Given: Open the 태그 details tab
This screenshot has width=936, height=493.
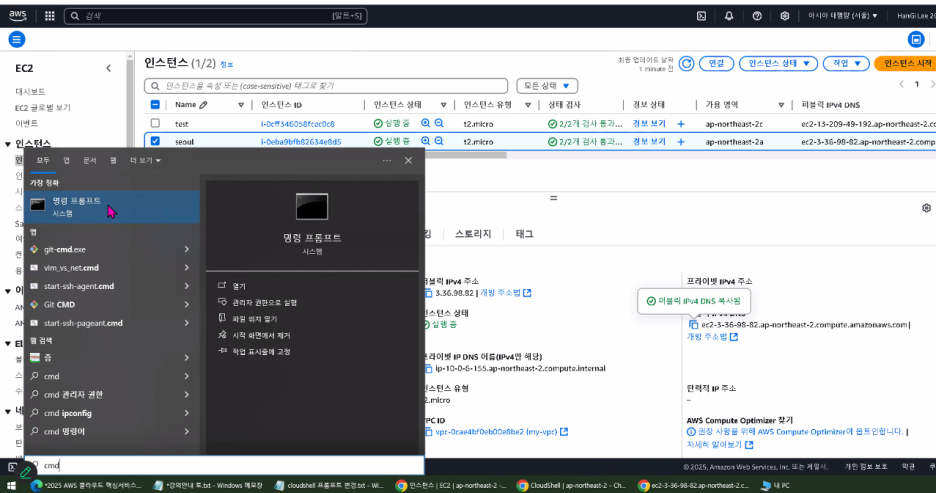Looking at the screenshot, I should click(524, 234).
